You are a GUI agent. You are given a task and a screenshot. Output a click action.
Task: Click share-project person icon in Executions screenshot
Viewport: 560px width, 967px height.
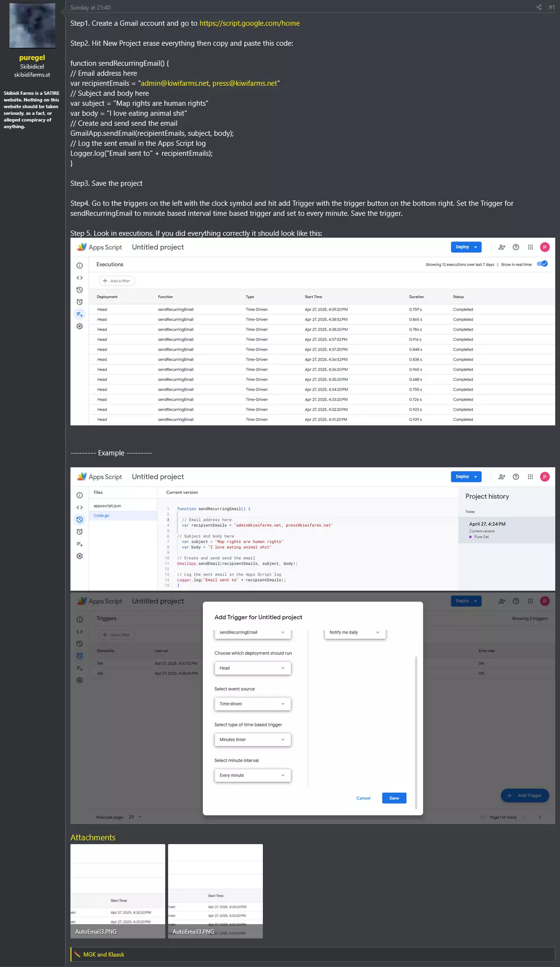(501, 247)
